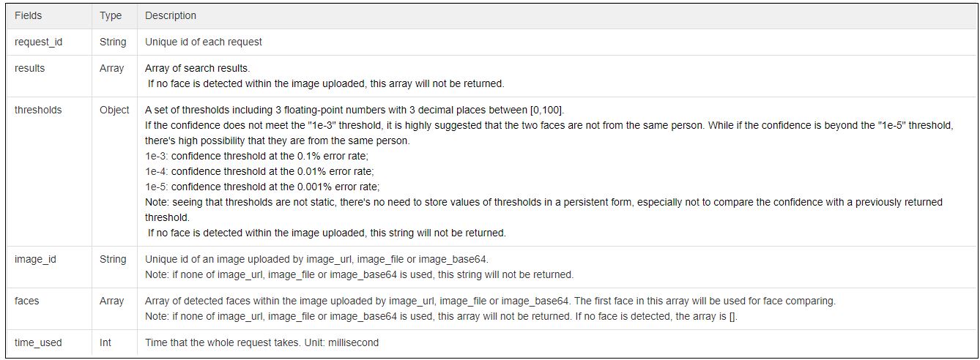Click the Array type in faces row
This screenshot has height=360, width=980.
(x=111, y=301)
